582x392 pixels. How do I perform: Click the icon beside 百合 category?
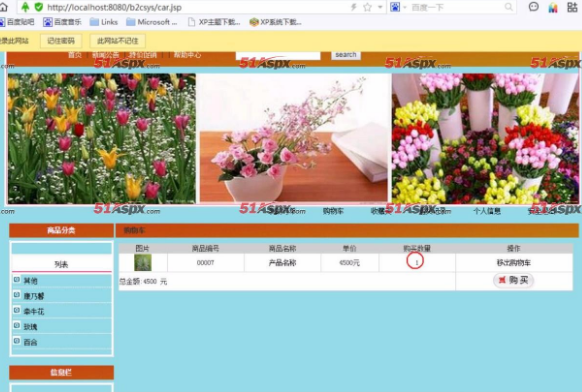point(17,341)
